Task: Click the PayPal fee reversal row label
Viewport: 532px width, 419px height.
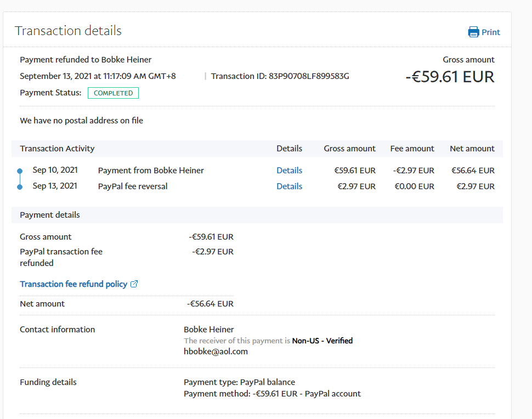Action: coord(133,186)
